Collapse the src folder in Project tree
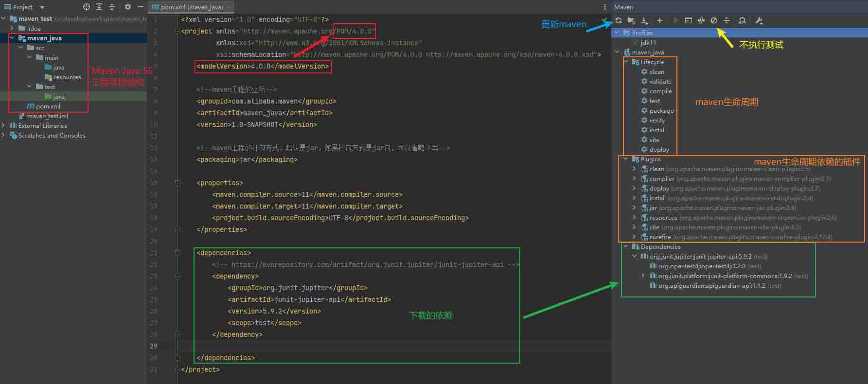The height and width of the screenshot is (384, 868). [21, 48]
